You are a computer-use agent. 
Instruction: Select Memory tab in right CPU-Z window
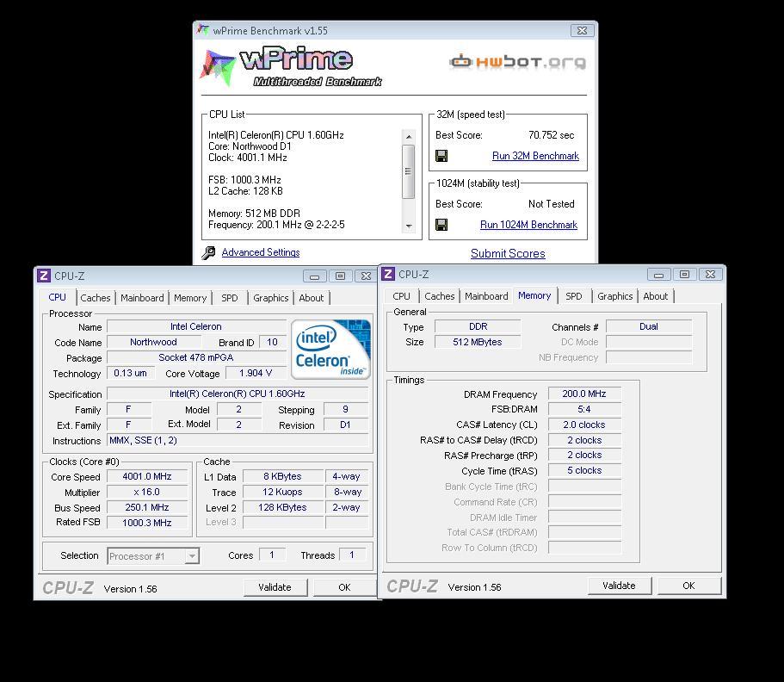click(534, 295)
